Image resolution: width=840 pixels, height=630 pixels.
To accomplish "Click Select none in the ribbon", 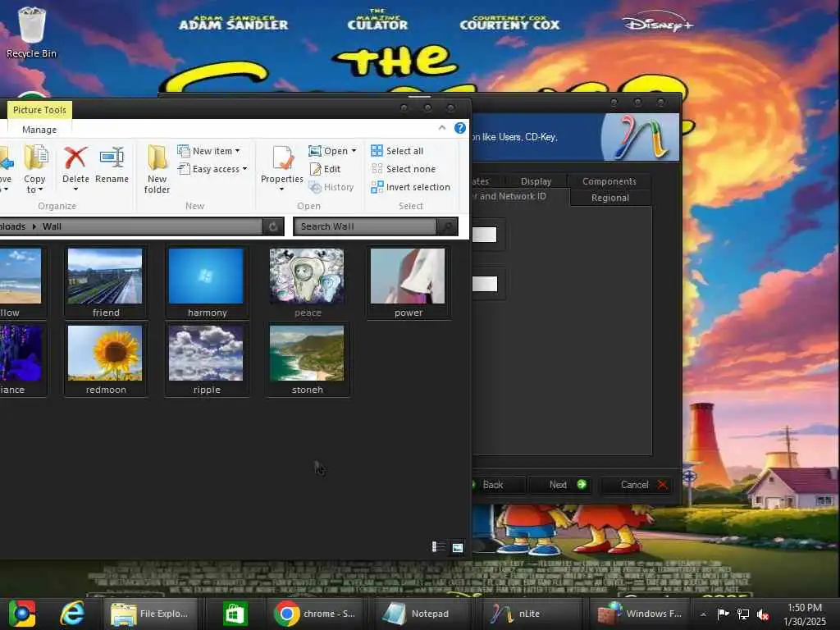I will (x=404, y=169).
